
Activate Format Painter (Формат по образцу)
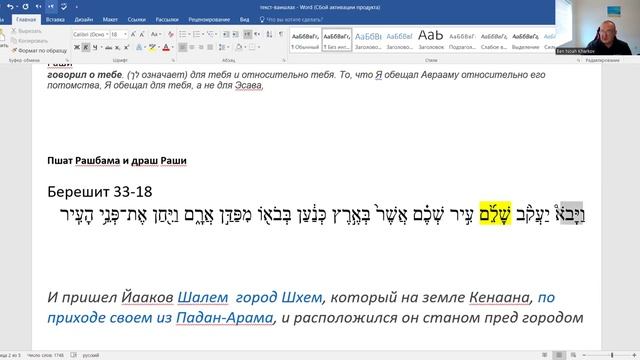pyautogui.click(x=39, y=51)
